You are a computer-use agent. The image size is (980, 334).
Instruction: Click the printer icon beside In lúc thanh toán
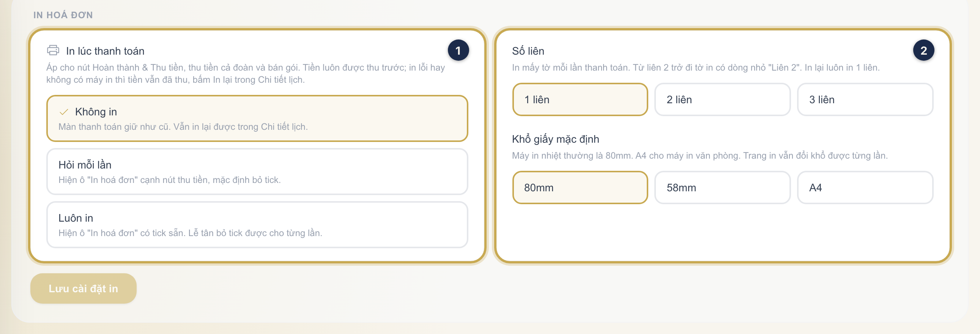53,50
